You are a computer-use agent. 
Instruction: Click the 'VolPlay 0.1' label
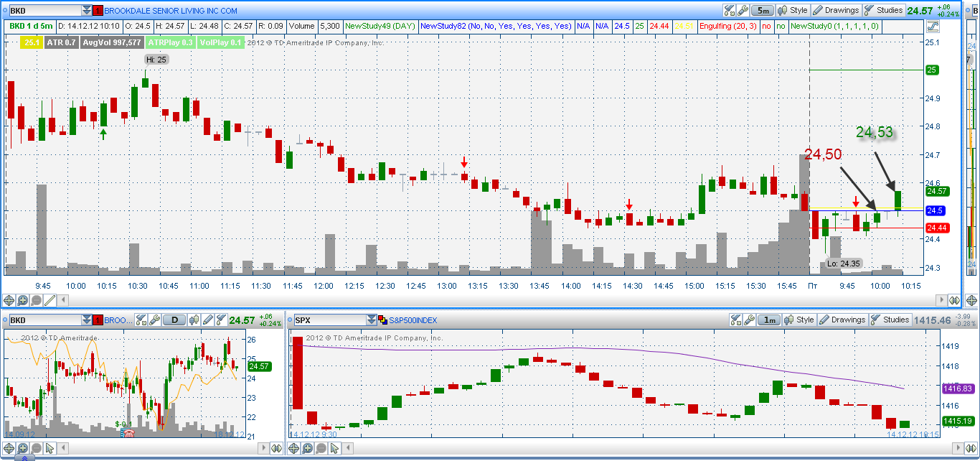pyautogui.click(x=221, y=42)
